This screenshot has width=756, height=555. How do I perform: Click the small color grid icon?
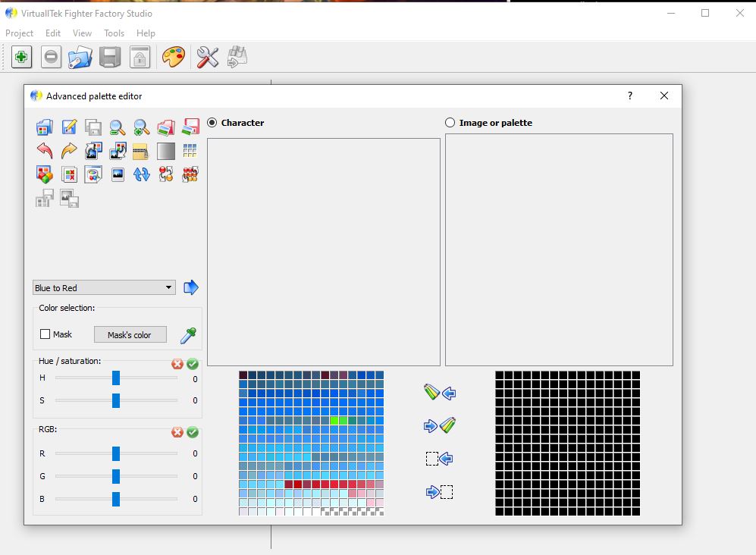pyautogui.click(x=190, y=151)
